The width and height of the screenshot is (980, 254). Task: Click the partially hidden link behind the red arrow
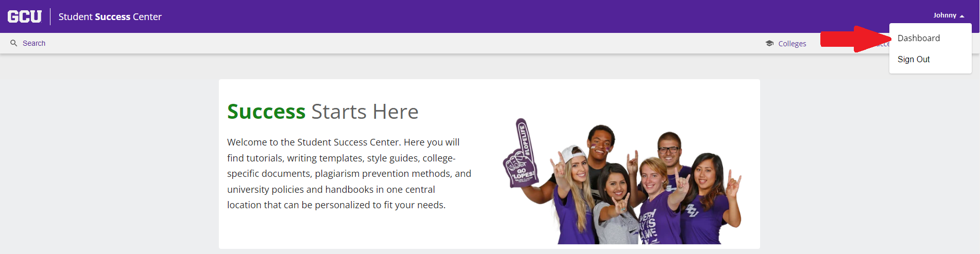click(x=883, y=45)
